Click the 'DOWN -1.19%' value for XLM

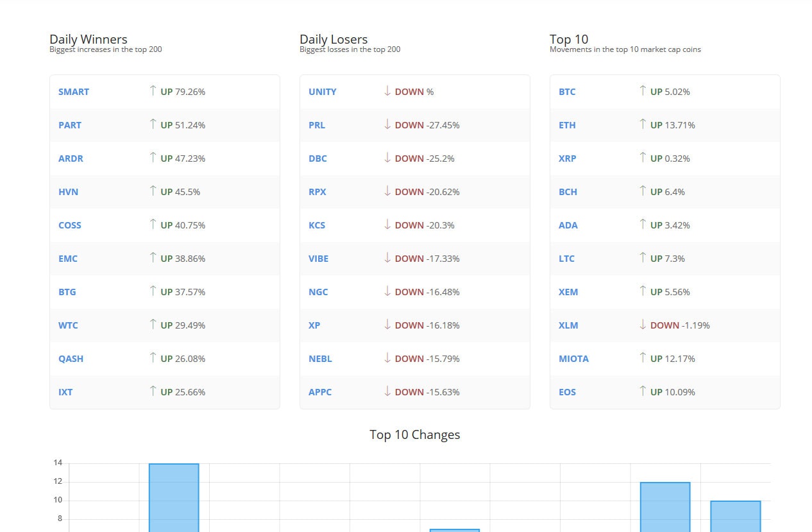pyautogui.click(x=680, y=325)
